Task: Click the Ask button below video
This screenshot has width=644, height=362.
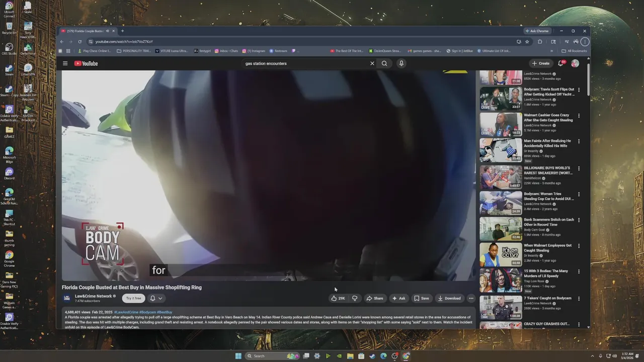Action: (398, 298)
